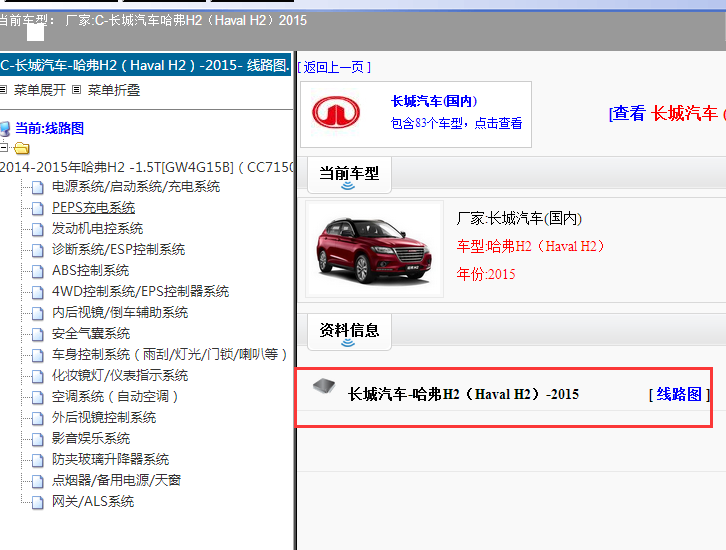Click the text 年份:2015

click(486, 274)
